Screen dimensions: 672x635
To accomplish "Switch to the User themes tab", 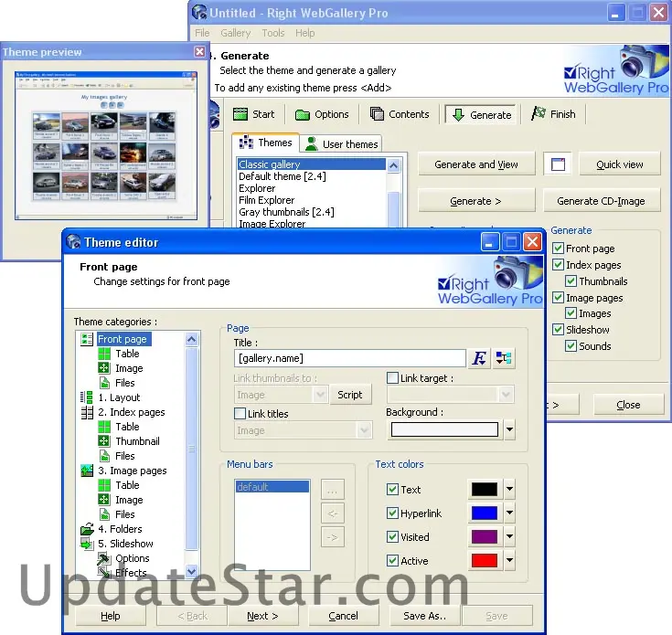I will pos(341,143).
